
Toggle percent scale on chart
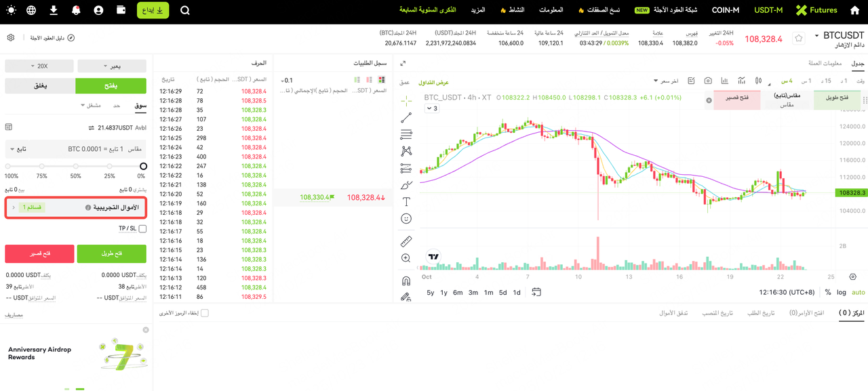[827, 292]
